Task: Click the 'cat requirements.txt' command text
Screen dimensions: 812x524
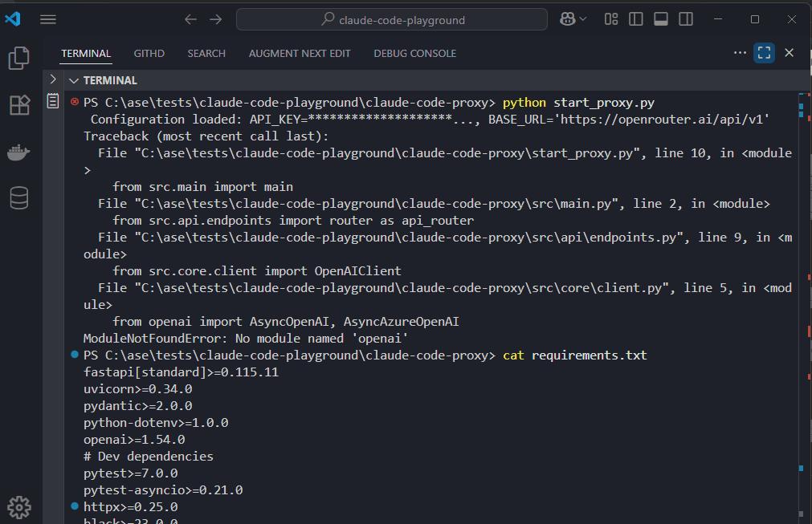Action: (575, 355)
